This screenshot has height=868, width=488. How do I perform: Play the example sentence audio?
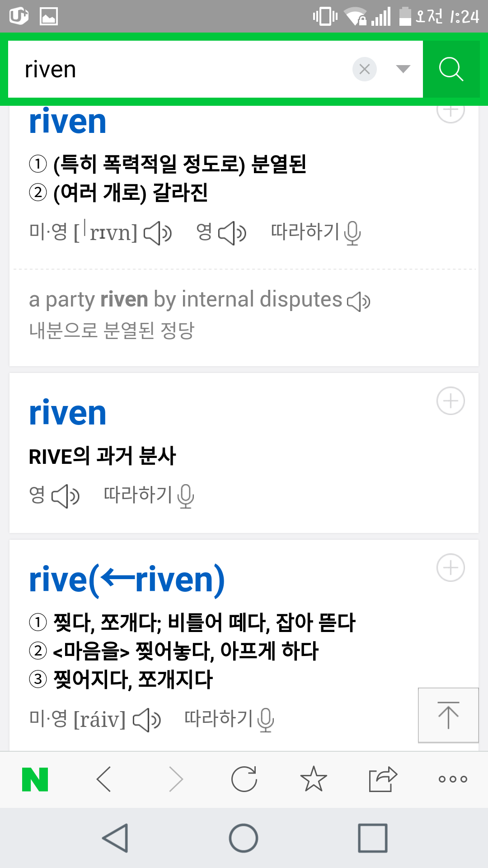coord(359,301)
